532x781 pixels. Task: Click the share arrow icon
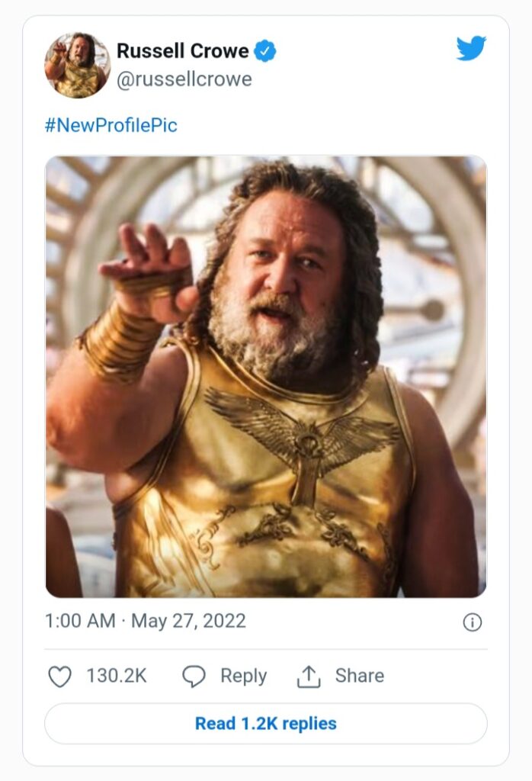309,677
